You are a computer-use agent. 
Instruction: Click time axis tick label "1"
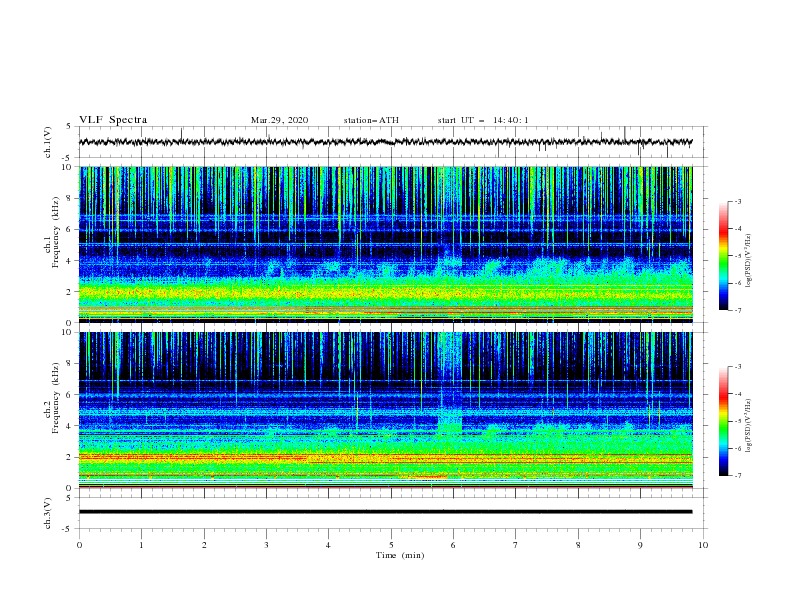click(x=141, y=545)
